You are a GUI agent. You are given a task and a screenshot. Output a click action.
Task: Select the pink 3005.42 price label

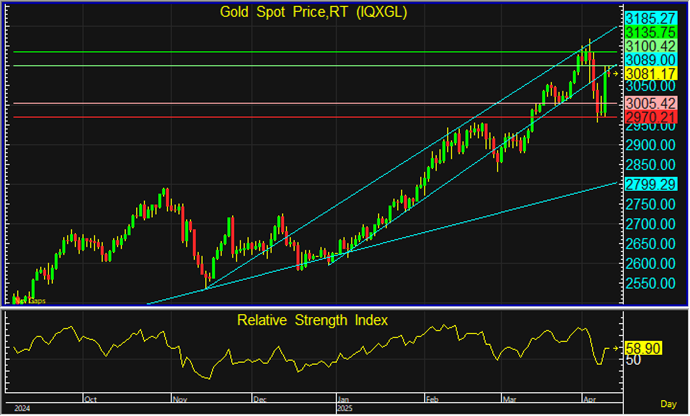pos(650,103)
